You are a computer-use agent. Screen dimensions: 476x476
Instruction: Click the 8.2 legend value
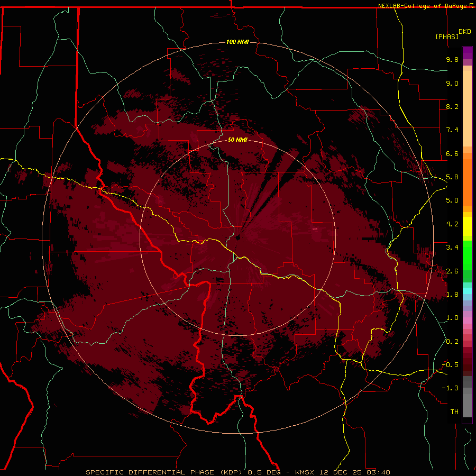click(452, 106)
